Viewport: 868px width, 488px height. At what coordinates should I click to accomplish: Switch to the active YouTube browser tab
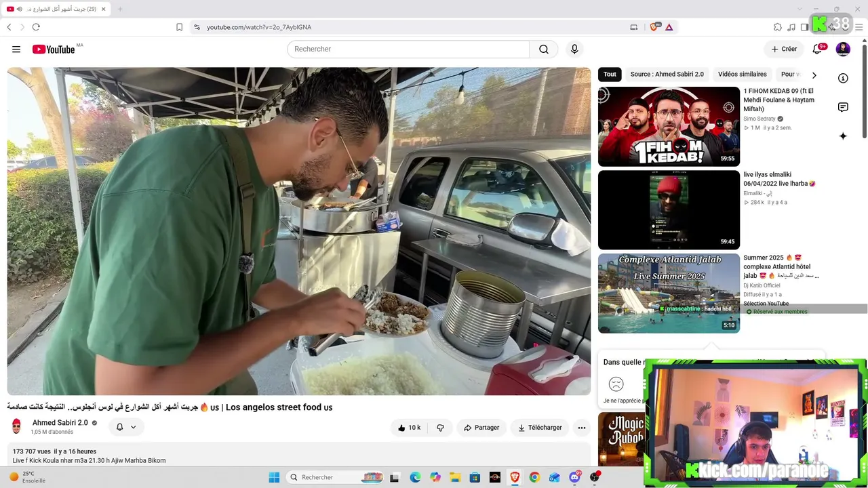coord(57,9)
